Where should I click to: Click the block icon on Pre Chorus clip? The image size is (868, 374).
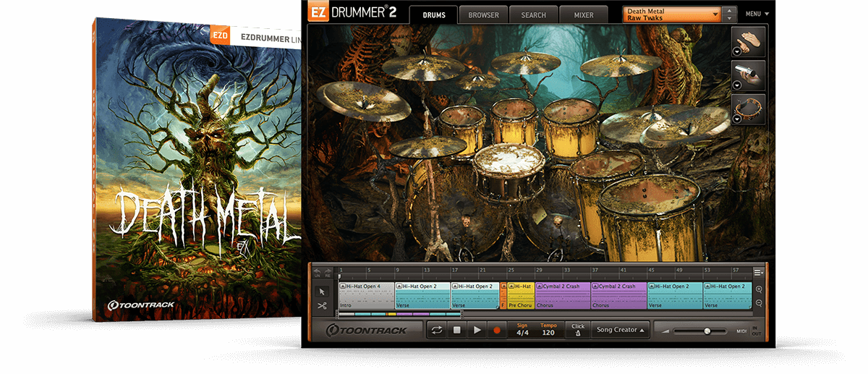tap(512, 286)
